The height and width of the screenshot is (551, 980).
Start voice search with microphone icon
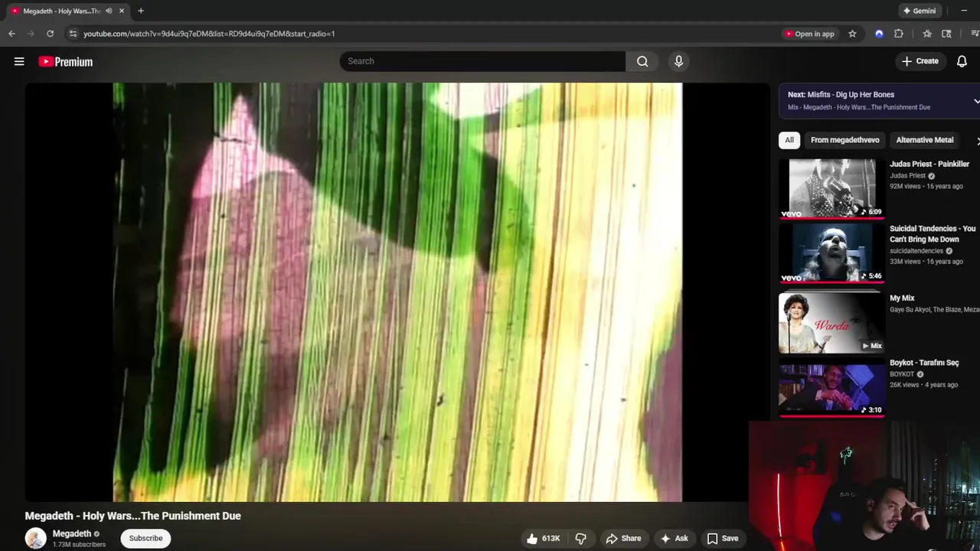tap(678, 61)
